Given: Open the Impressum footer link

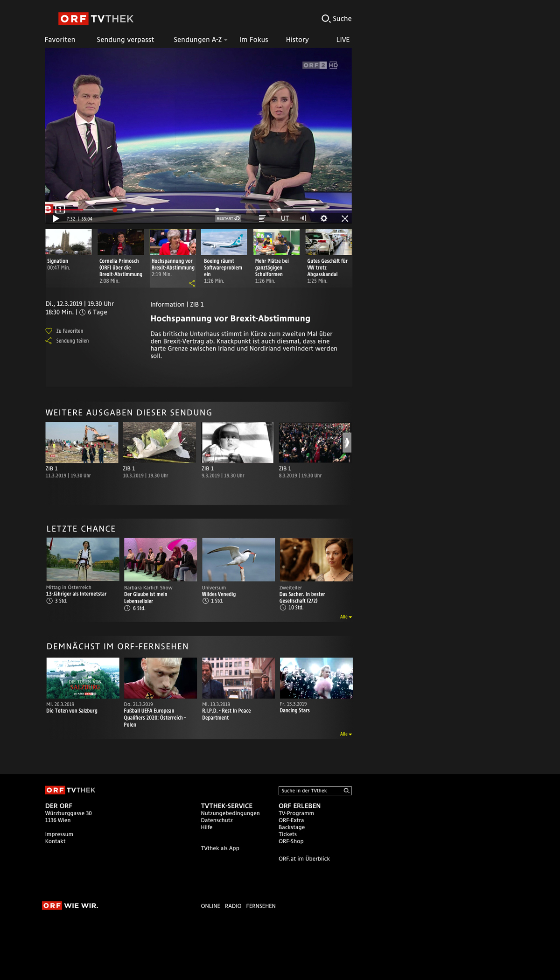Looking at the screenshot, I should [59, 834].
